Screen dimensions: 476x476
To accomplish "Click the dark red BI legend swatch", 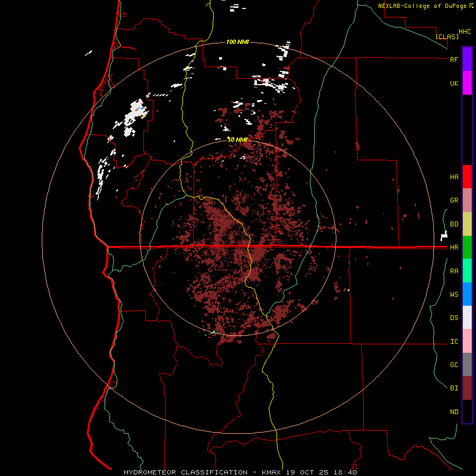I will tap(467, 388).
